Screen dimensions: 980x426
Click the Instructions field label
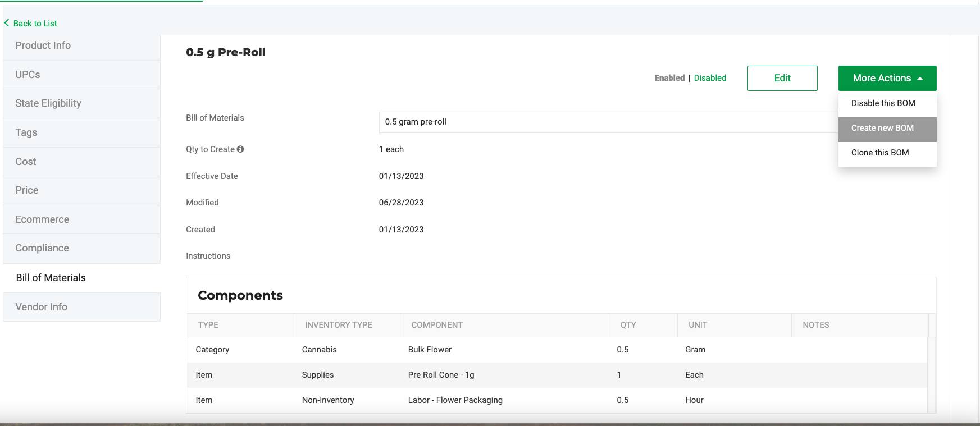(208, 256)
